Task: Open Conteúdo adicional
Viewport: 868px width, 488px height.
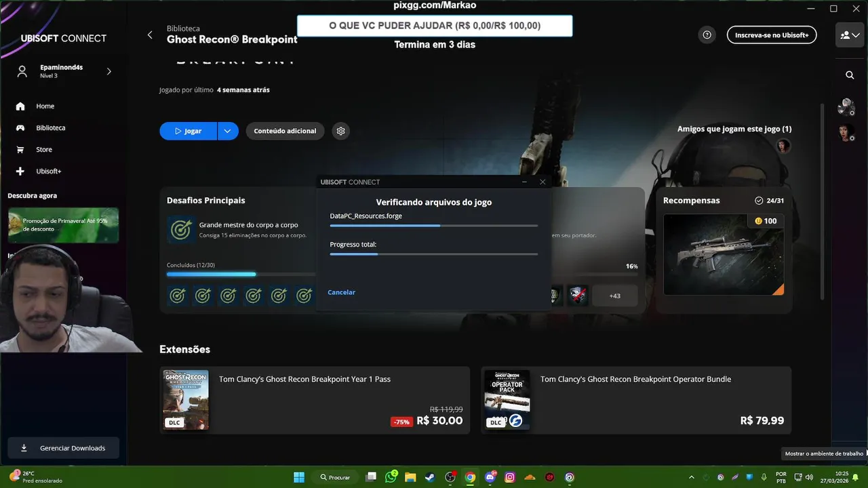Action: 285,131
